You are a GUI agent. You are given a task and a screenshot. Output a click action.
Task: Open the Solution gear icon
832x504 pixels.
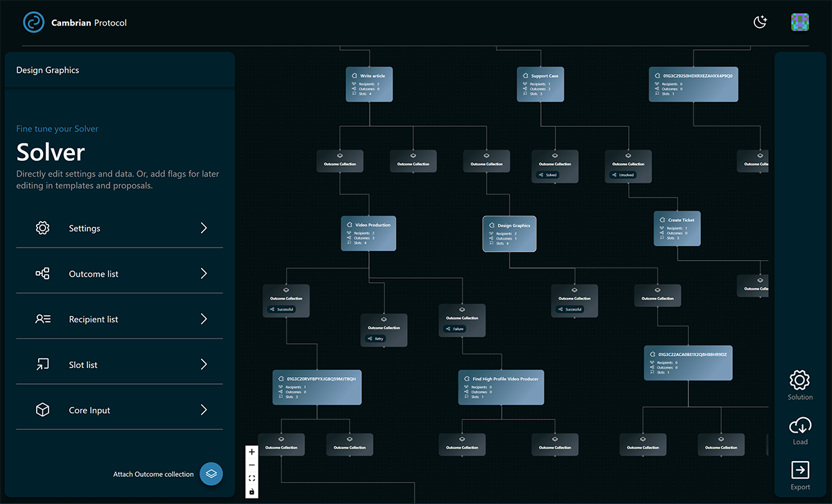click(799, 381)
